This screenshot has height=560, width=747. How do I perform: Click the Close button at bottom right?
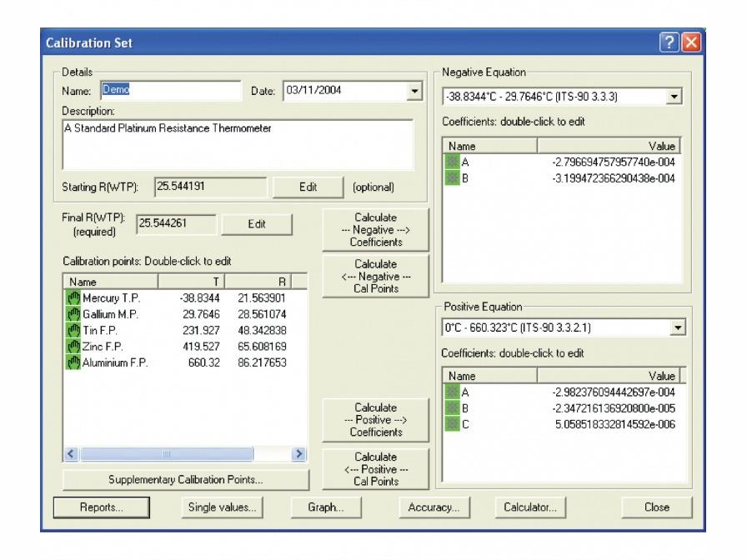[x=657, y=507]
